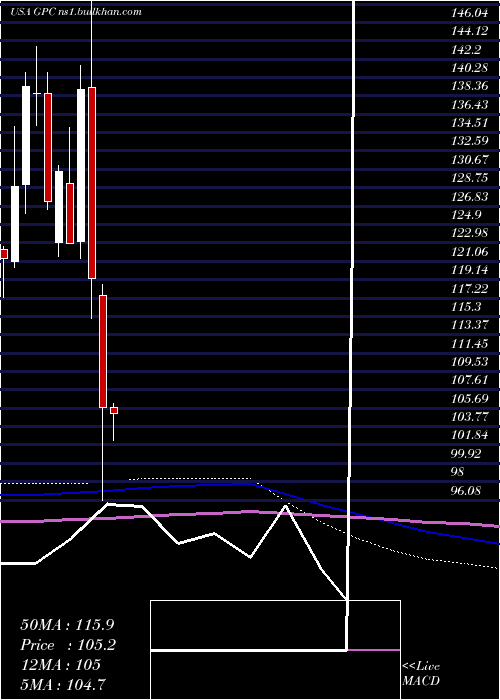This screenshot has width=500, height=700.
Task: Click the 124.9 price axis label
Action: (466, 215)
